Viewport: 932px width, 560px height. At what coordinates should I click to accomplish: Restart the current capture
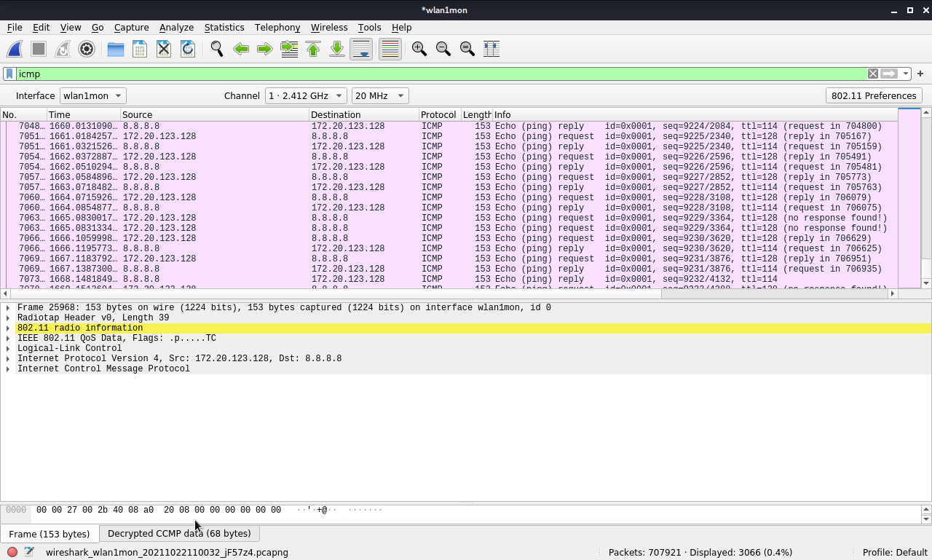[x=63, y=49]
